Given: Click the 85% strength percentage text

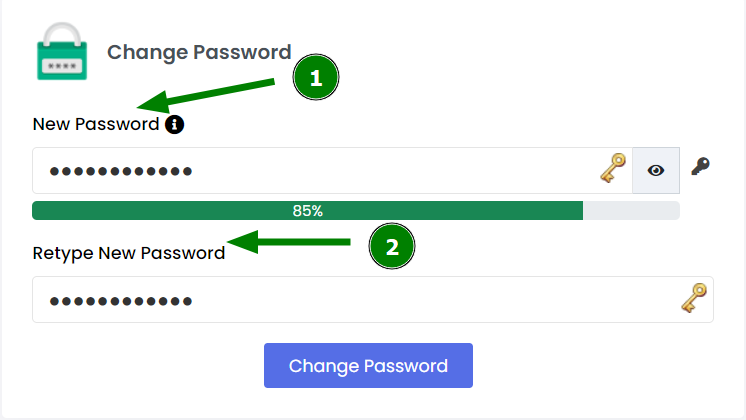Looking at the screenshot, I should (308, 211).
